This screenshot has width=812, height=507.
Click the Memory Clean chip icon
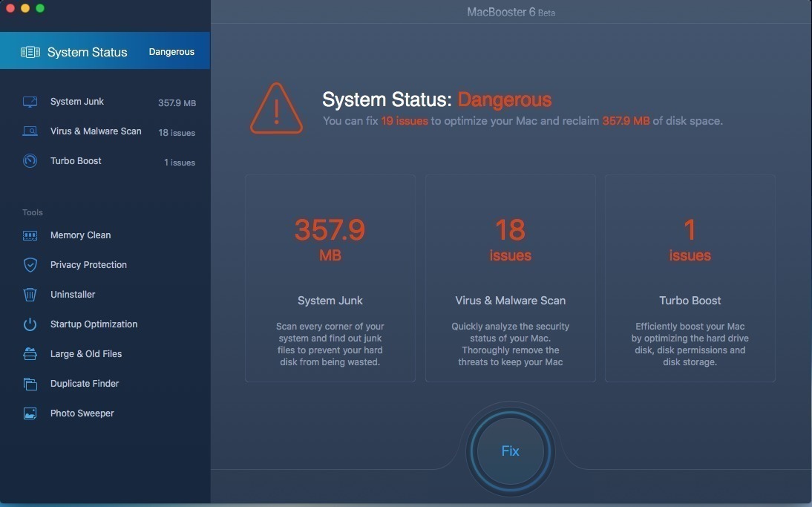pyautogui.click(x=30, y=235)
